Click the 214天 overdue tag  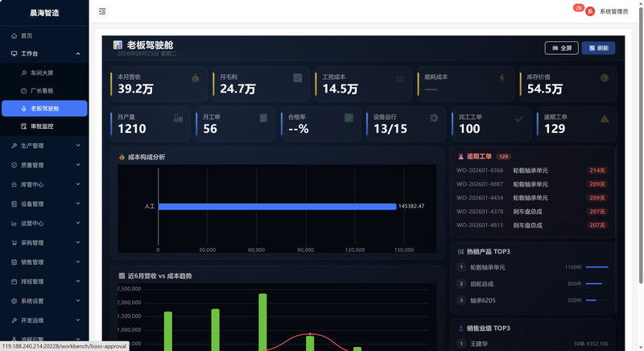tap(597, 171)
